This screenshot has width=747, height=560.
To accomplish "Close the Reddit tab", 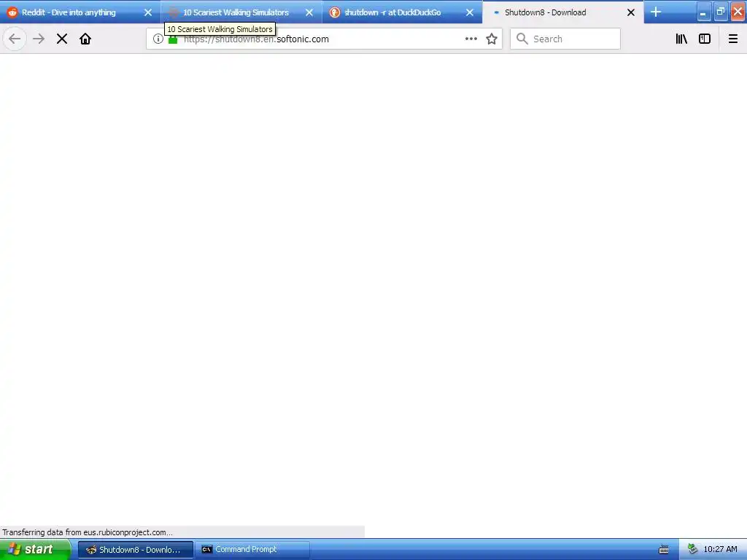I will click(148, 12).
